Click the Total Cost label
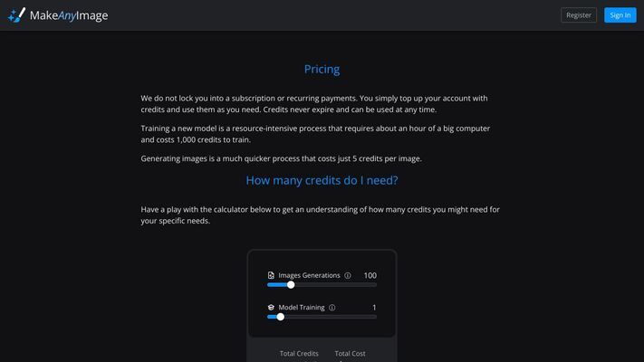This screenshot has width=644, height=362. (x=350, y=353)
